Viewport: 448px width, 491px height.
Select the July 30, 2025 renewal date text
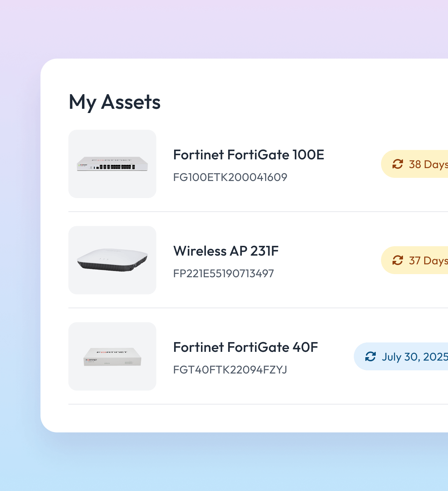[x=415, y=357]
